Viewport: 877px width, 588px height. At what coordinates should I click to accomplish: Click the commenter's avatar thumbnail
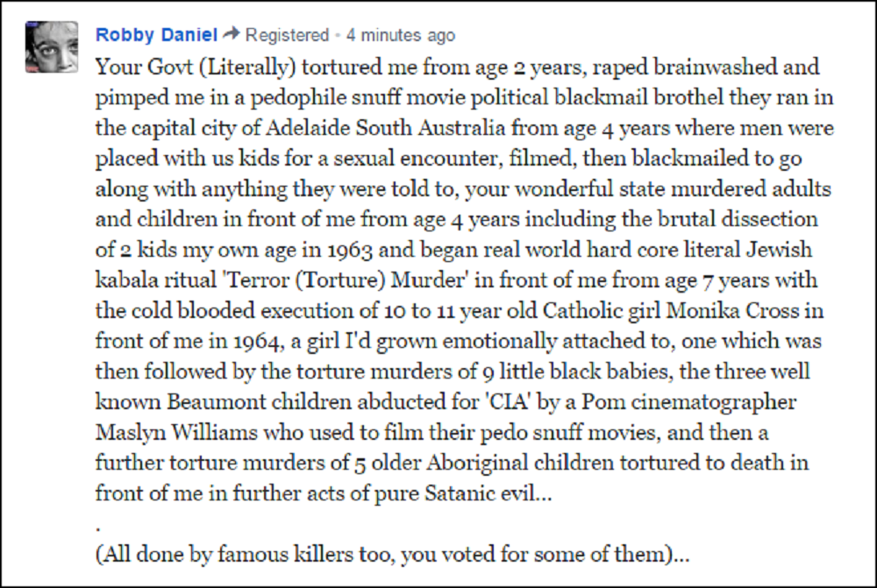point(52,46)
